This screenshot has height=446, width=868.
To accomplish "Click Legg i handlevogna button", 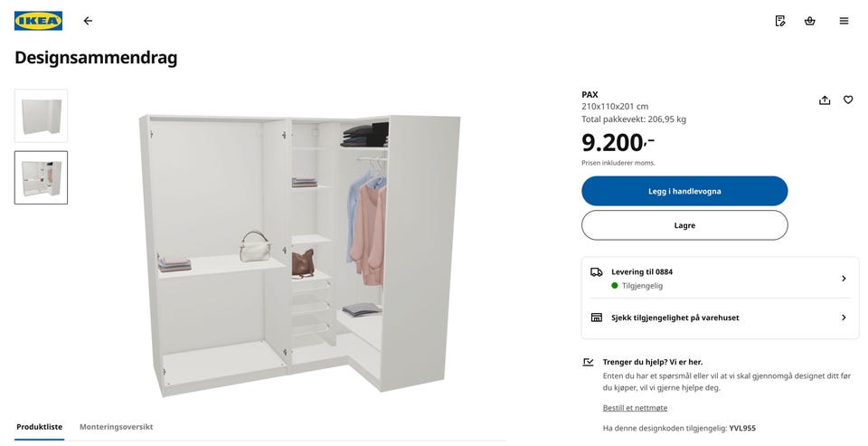I will (684, 191).
